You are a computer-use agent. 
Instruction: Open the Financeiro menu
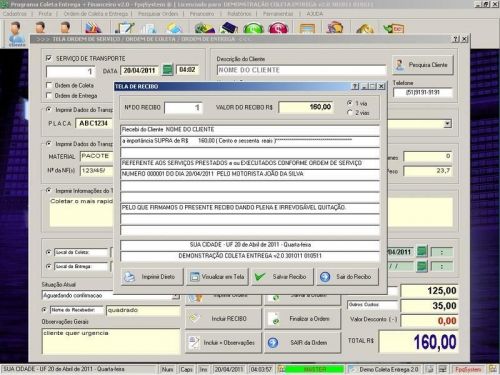point(202,14)
